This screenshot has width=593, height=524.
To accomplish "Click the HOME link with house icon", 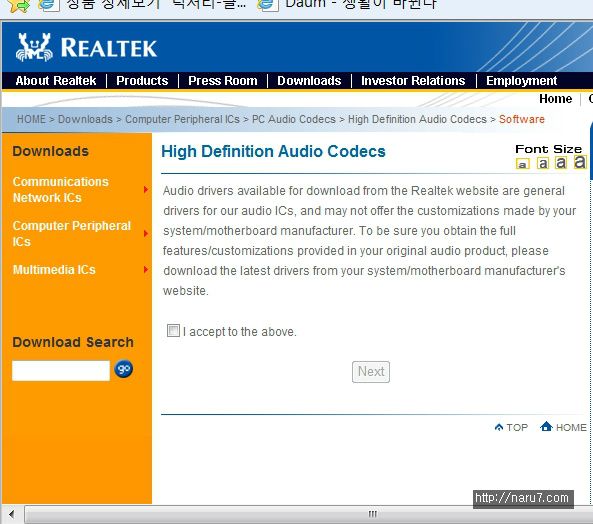I will point(564,427).
